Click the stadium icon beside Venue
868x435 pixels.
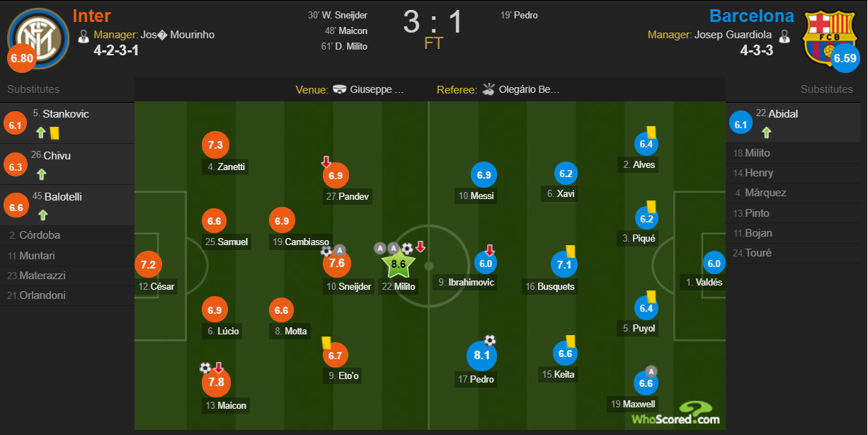pyautogui.click(x=340, y=89)
